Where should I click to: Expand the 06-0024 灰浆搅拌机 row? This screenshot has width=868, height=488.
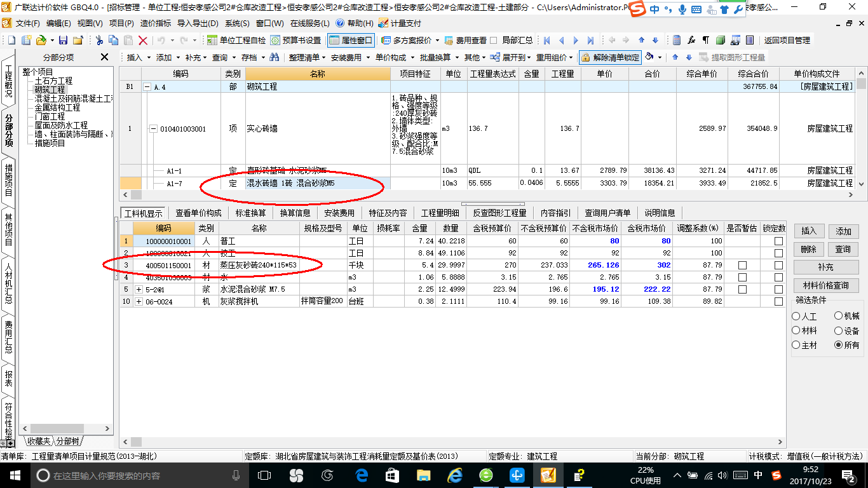139,302
